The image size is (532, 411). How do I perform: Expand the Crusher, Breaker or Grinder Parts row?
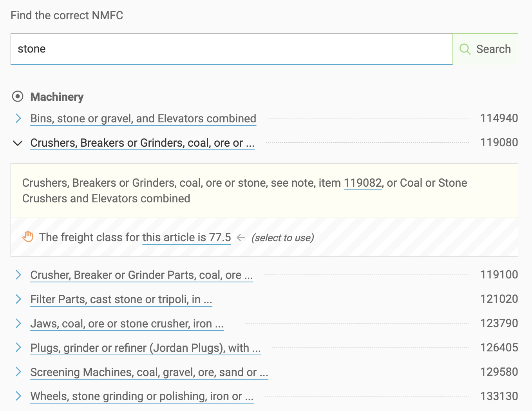point(18,275)
